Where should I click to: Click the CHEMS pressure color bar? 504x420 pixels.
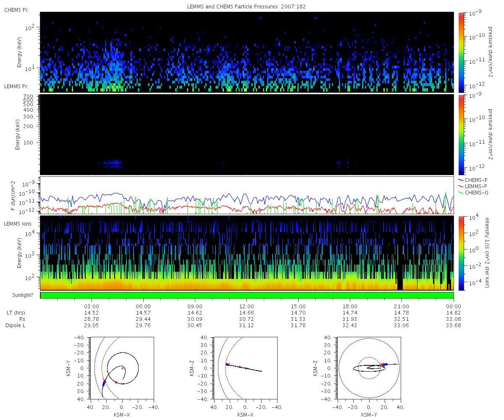click(x=461, y=52)
